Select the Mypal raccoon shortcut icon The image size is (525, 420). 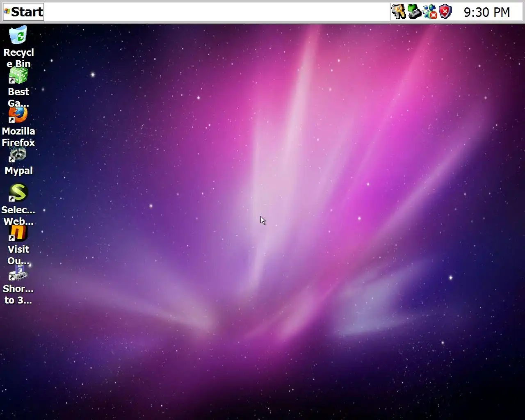pyautogui.click(x=18, y=153)
